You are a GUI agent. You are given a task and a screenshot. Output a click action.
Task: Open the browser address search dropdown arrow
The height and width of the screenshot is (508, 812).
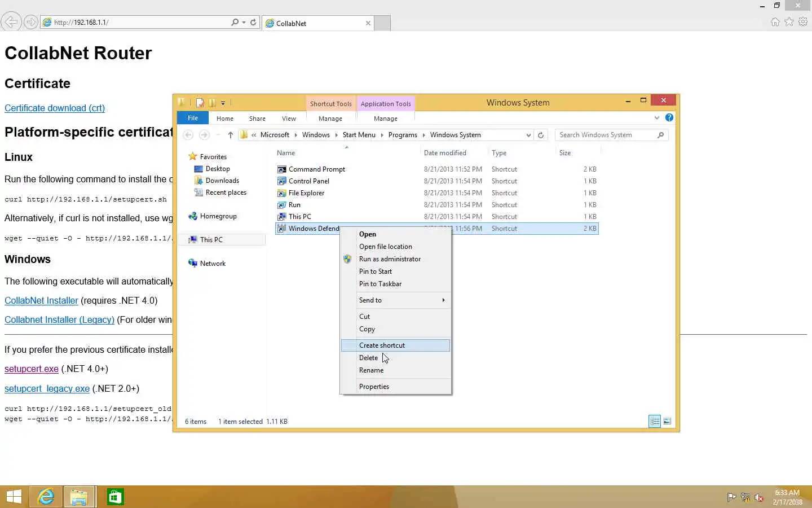[244, 22]
